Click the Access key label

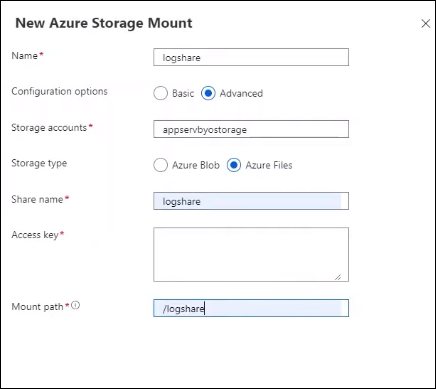pos(35,235)
